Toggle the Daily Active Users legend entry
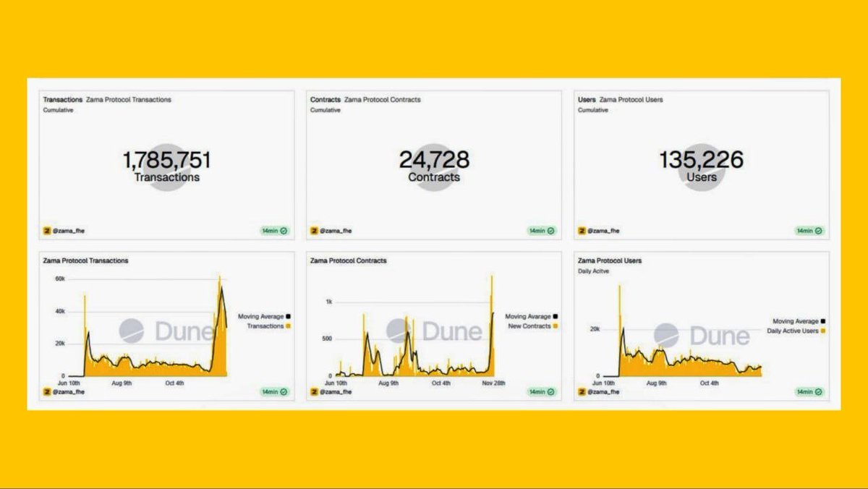The image size is (868, 489). [x=794, y=331]
